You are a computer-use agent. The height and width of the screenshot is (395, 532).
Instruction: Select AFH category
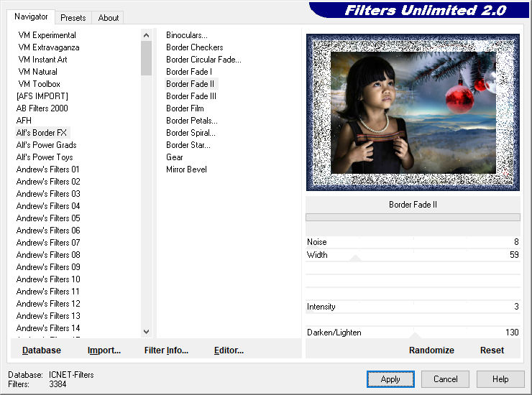pyautogui.click(x=24, y=121)
